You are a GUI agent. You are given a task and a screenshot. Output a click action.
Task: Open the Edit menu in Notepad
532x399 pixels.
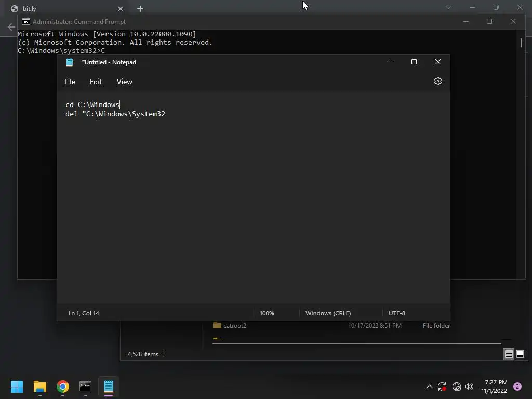96,82
